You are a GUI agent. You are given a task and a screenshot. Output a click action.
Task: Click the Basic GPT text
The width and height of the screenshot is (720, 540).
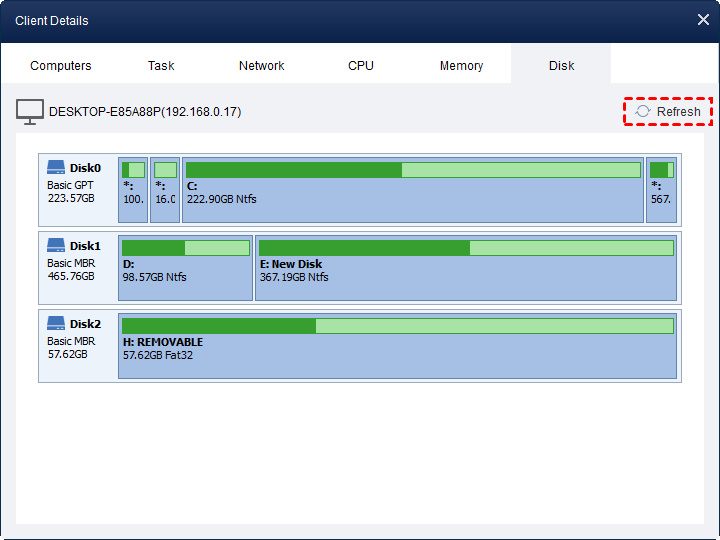[x=70, y=185]
